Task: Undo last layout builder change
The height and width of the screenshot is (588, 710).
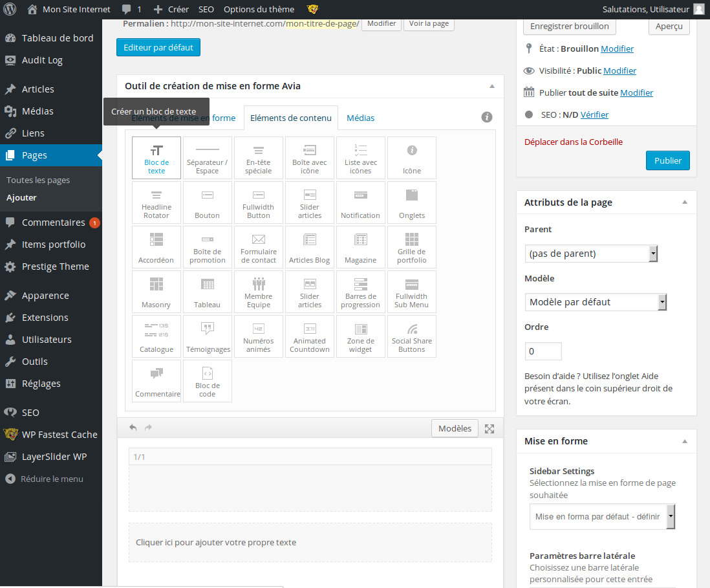Action: [133, 428]
